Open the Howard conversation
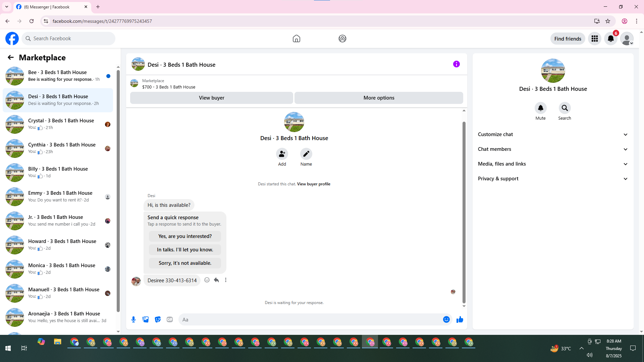The width and height of the screenshot is (644, 362). point(58,245)
